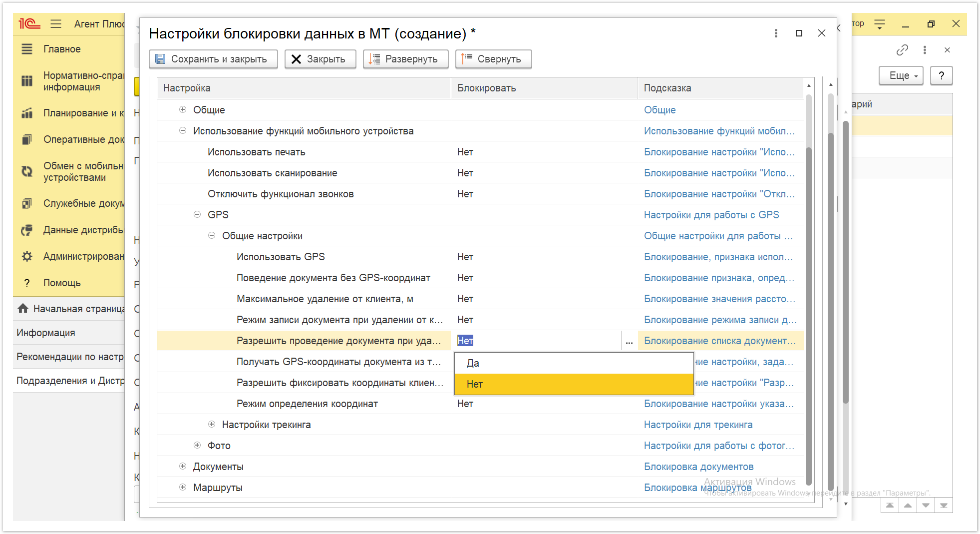Click the Закрыть button
This screenshot has width=980, height=534.
pyautogui.click(x=320, y=59)
